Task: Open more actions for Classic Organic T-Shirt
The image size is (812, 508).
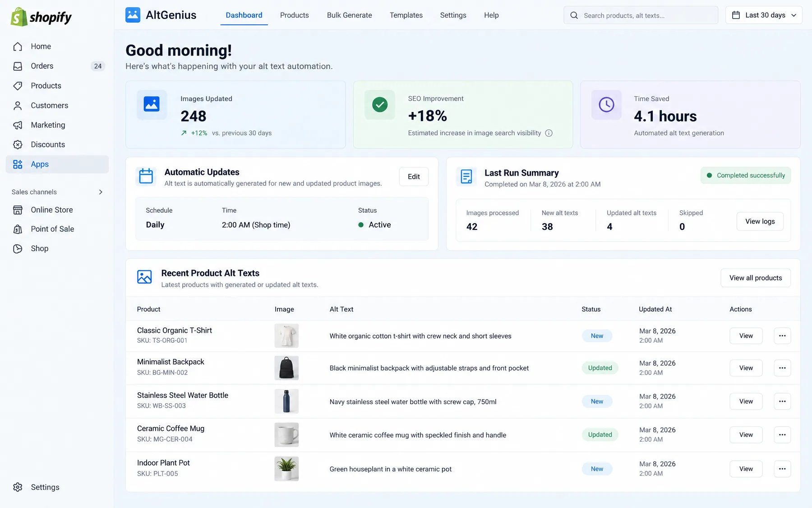Action: pos(782,336)
